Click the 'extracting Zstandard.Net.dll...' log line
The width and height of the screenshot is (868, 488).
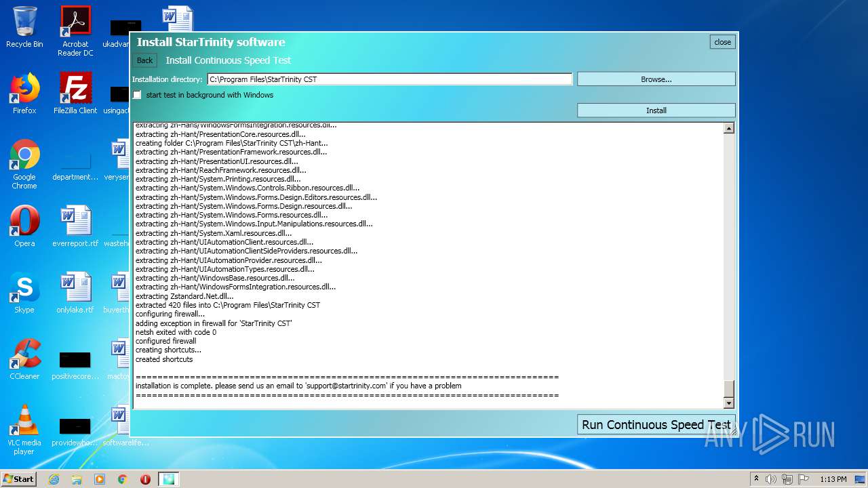tap(184, 296)
